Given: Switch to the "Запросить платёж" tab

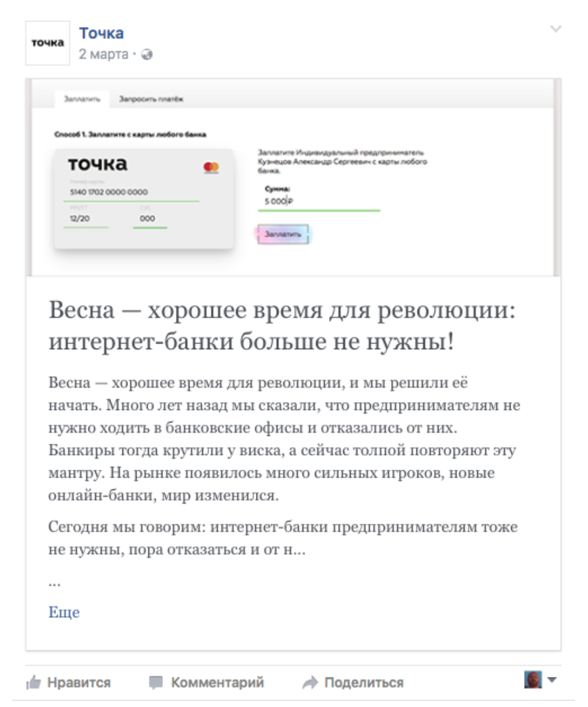Looking at the screenshot, I should tap(151, 99).
